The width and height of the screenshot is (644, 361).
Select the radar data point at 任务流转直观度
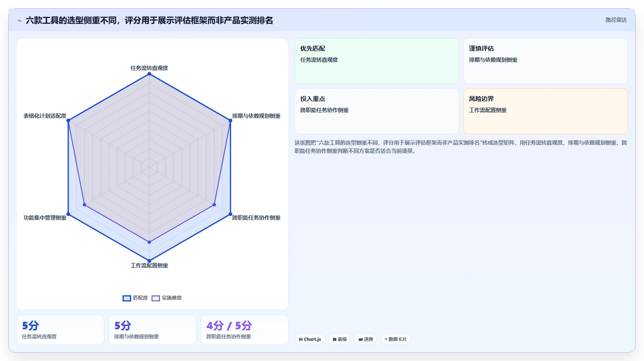pos(149,74)
